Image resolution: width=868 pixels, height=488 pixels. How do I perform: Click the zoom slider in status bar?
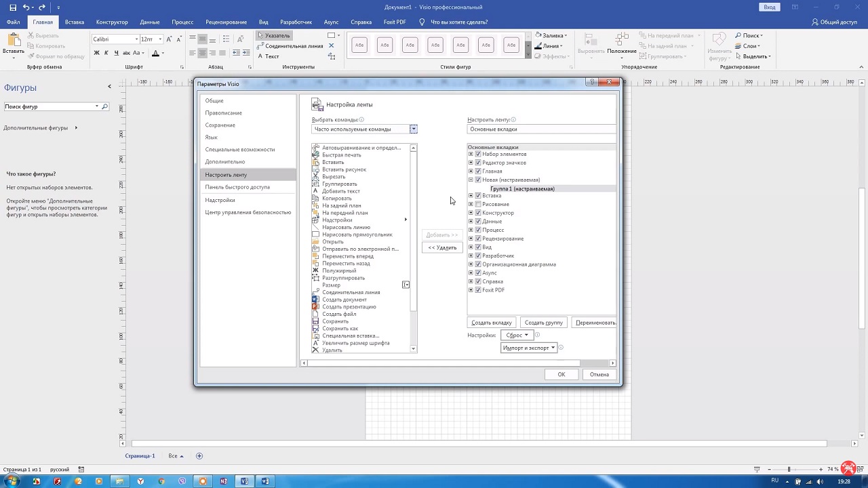click(x=789, y=469)
